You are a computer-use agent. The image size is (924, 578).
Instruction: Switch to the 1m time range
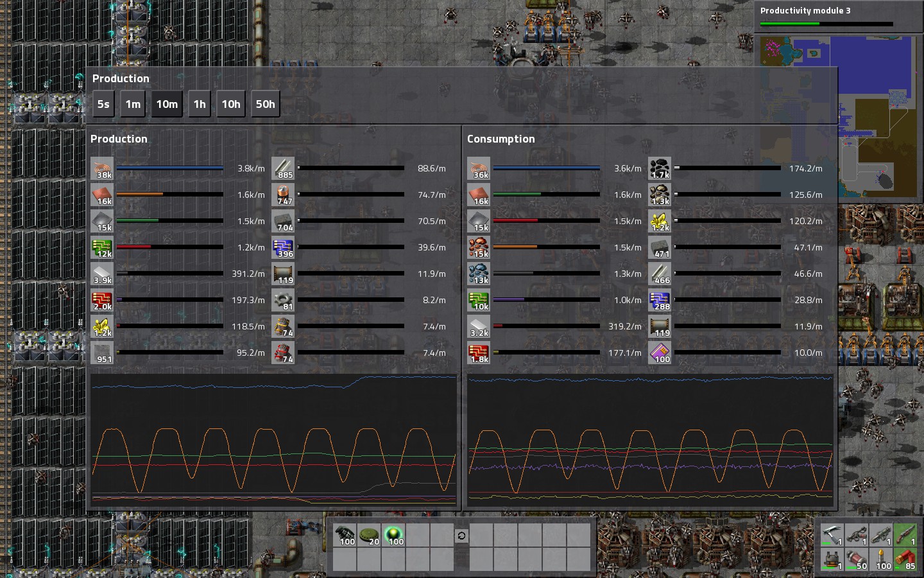click(x=133, y=104)
